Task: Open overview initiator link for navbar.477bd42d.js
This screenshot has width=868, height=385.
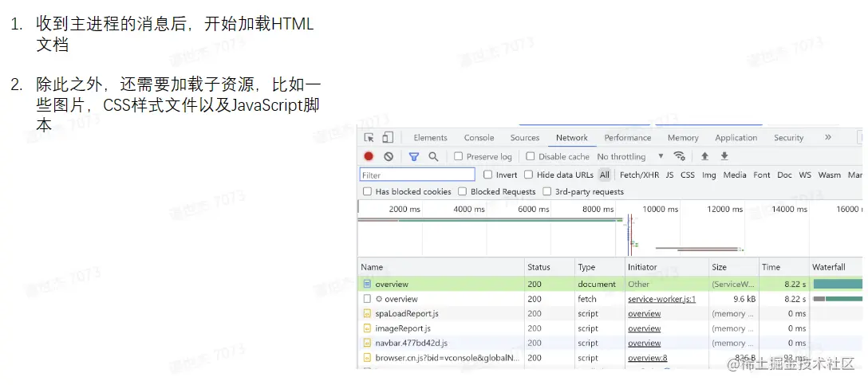Action: point(645,343)
